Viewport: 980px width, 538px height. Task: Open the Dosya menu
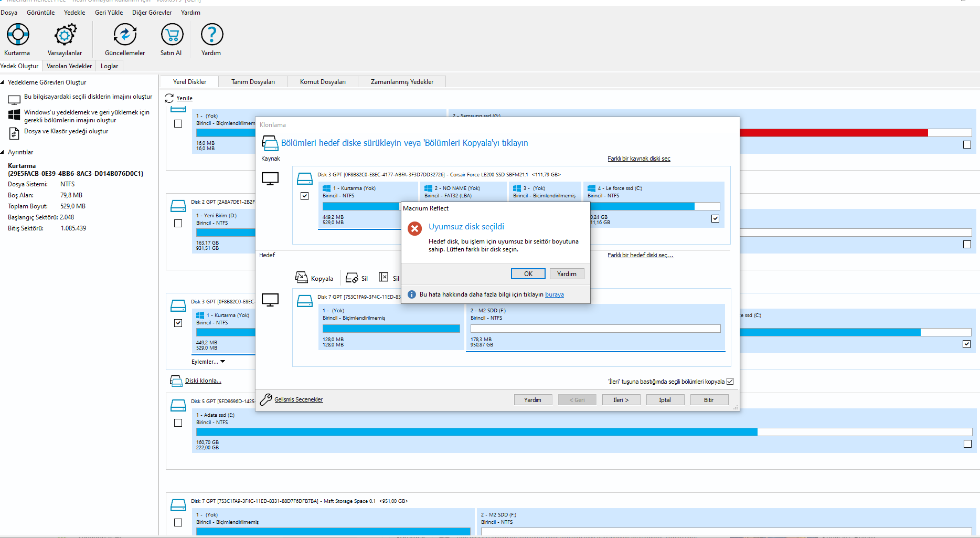point(9,13)
